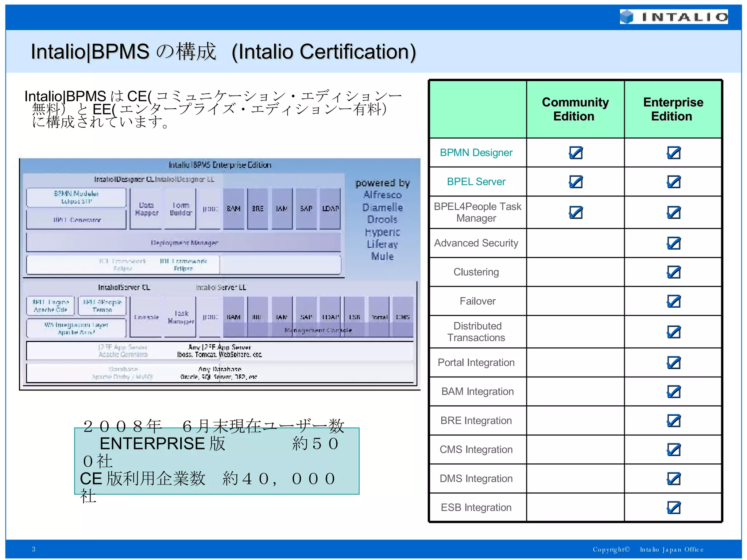Check Community Edition box for BPMN Designer
Viewport: 747px width, 560px height.
click(576, 153)
